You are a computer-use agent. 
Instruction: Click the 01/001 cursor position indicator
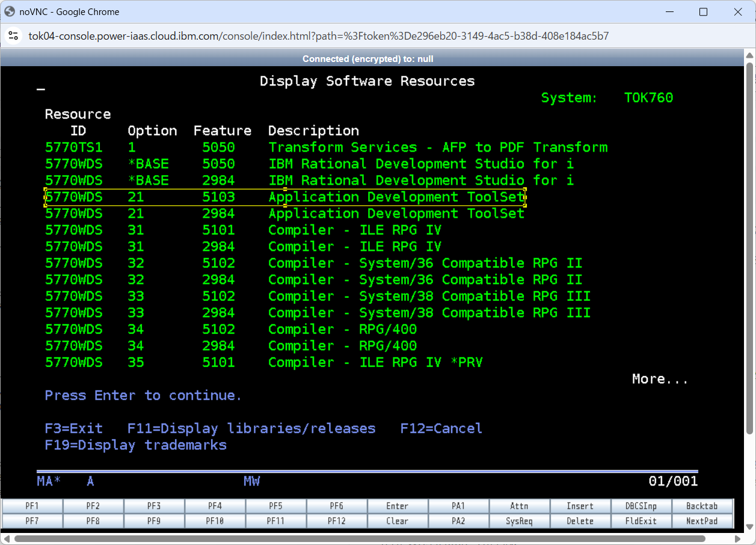click(674, 481)
